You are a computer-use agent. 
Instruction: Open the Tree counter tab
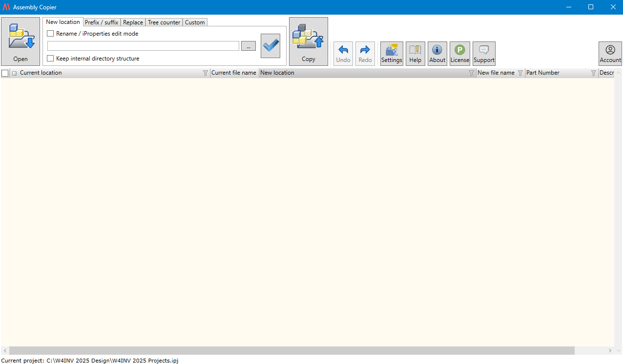[164, 22]
